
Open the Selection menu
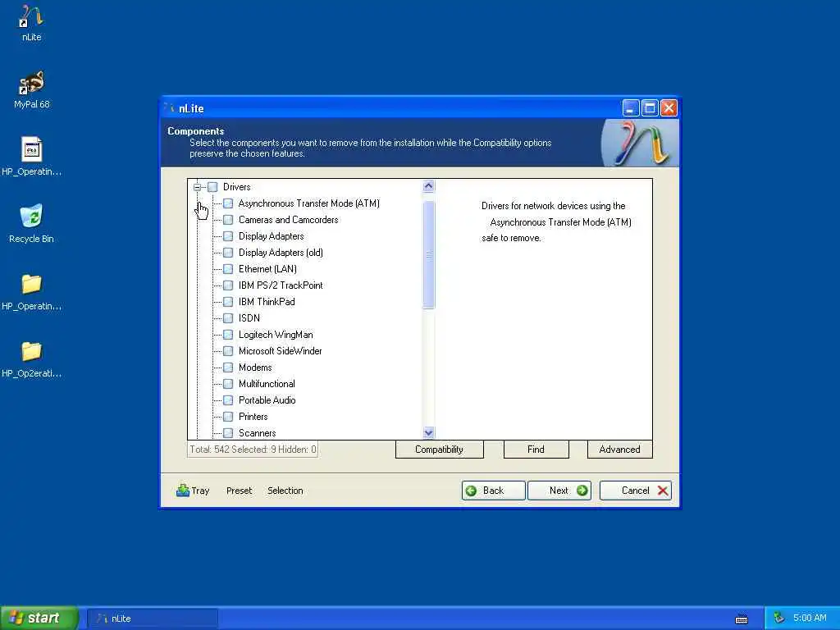[x=285, y=491]
